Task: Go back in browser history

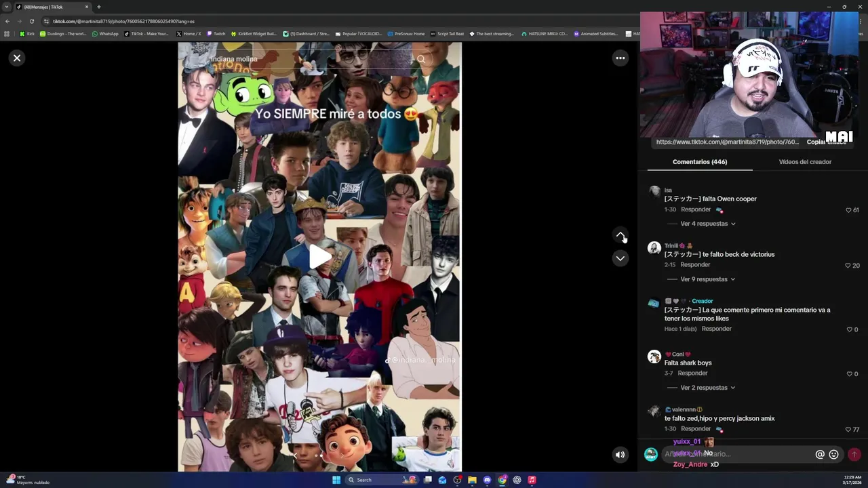Action: (x=7, y=21)
